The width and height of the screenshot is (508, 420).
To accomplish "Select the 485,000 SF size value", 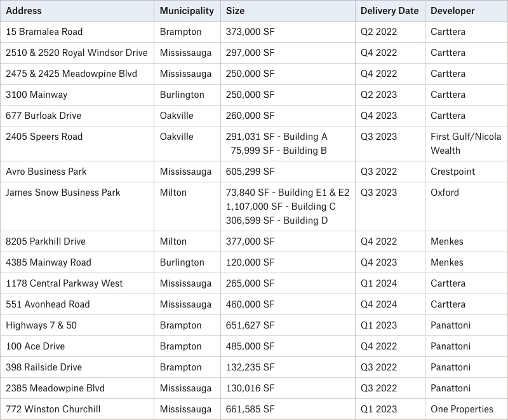I will pos(250,346).
